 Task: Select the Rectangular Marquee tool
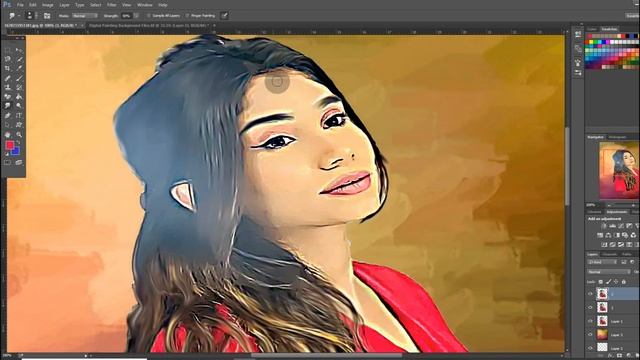coord(8,50)
